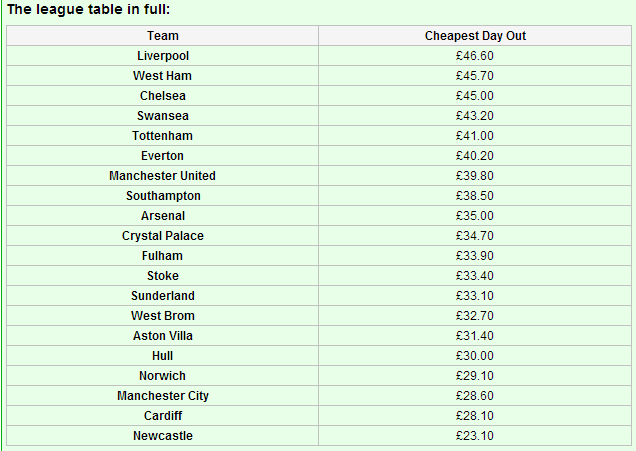Select the West Ham row name
The width and height of the screenshot is (636, 451).
coord(162,76)
